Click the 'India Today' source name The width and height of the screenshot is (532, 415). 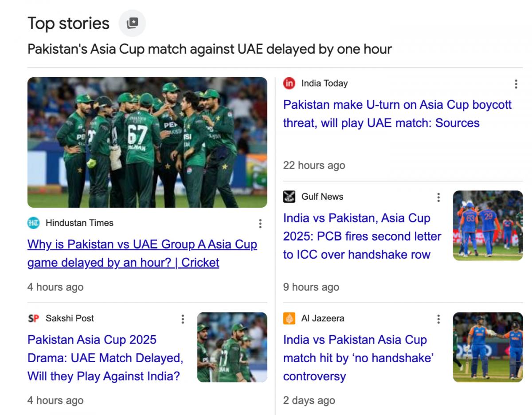tap(325, 83)
